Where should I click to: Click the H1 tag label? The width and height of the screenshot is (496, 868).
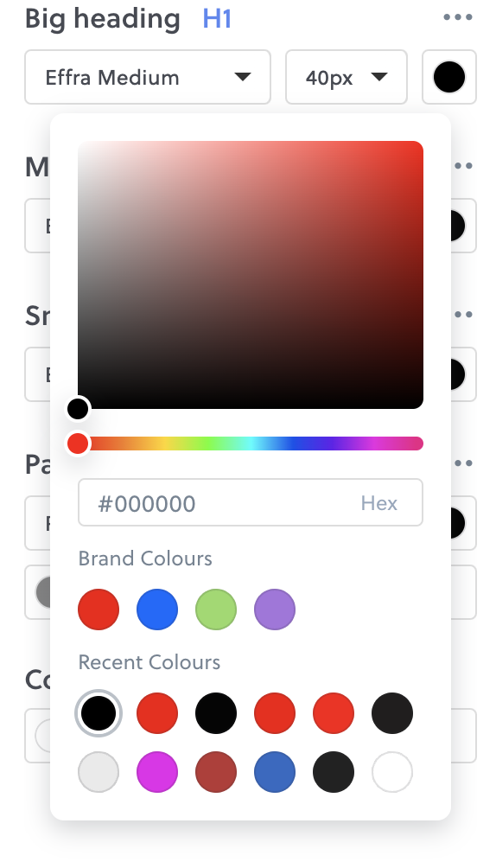[217, 19]
